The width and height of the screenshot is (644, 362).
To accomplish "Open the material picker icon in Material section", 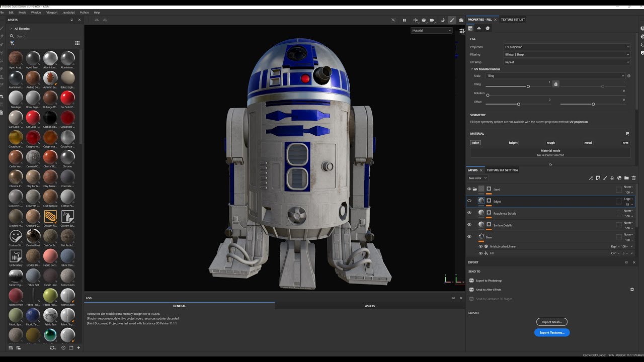I will (x=627, y=134).
